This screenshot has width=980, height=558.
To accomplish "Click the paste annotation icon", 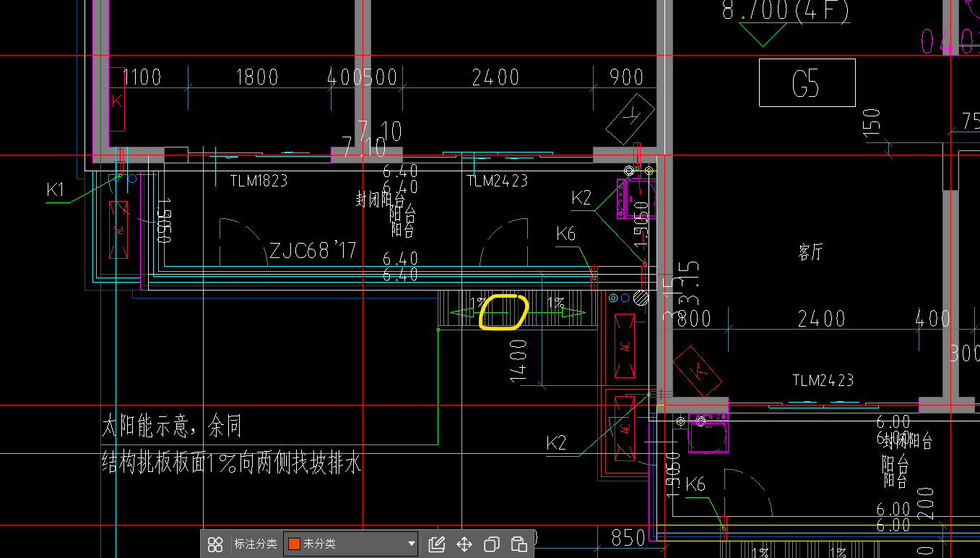I will pos(519,544).
